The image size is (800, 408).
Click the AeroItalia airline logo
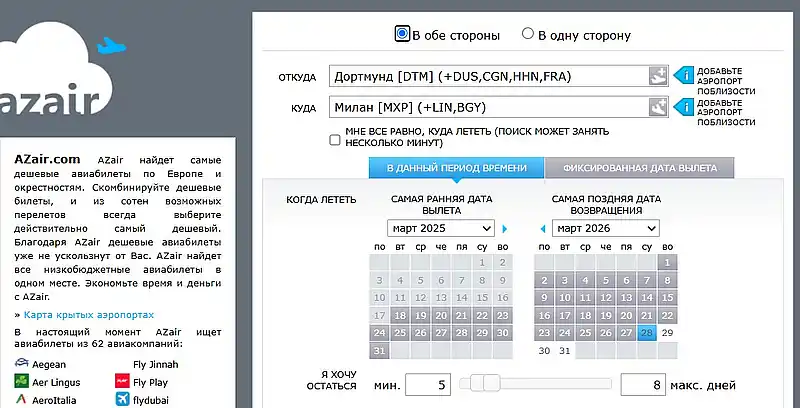(x=21, y=399)
